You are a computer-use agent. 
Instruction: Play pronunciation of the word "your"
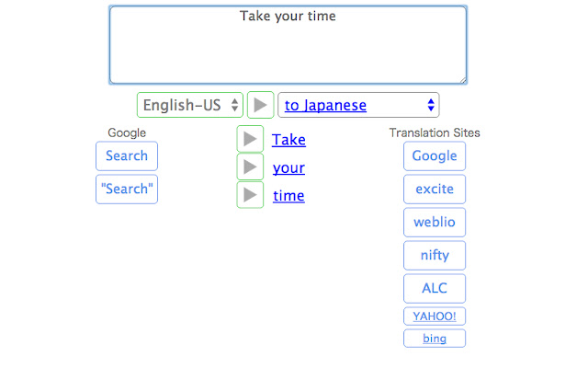click(x=250, y=167)
